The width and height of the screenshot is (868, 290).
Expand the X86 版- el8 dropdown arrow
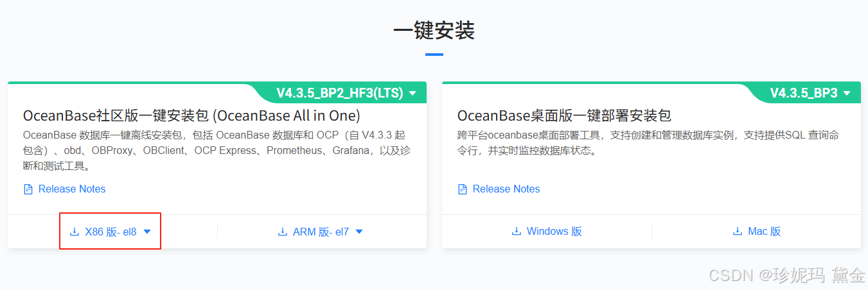pos(147,232)
